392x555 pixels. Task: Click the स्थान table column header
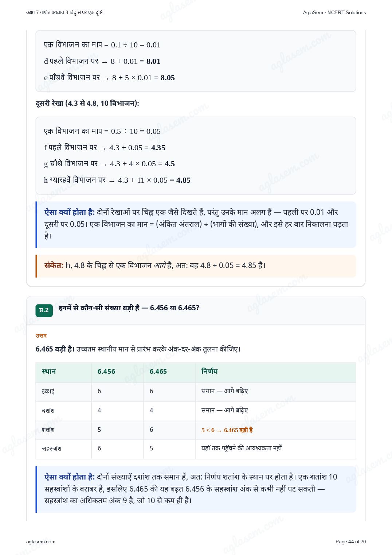[x=49, y=372]
